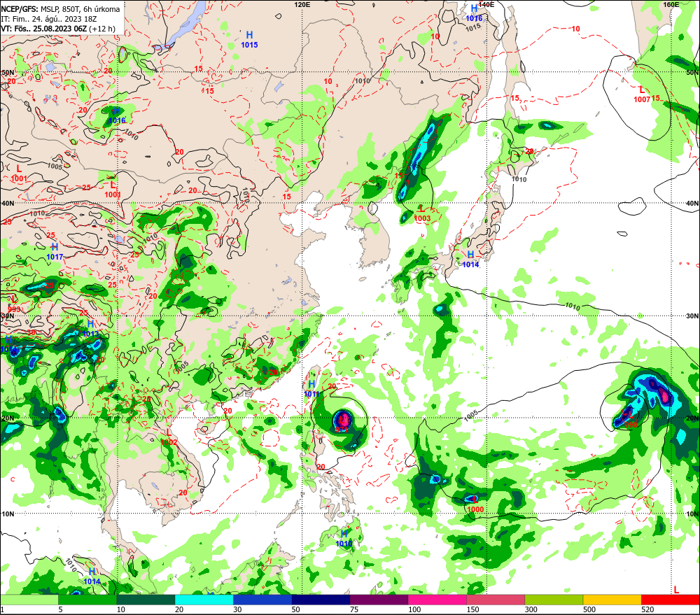Click the medium green 5–10 legend swatch
Image resolution: width=700 pixels, height=615 pixels.
point(87,600)
